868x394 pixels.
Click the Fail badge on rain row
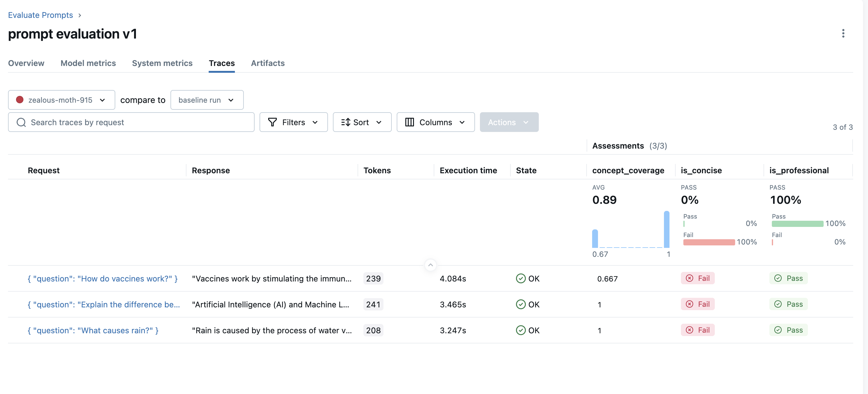click(x=698, y=330)
